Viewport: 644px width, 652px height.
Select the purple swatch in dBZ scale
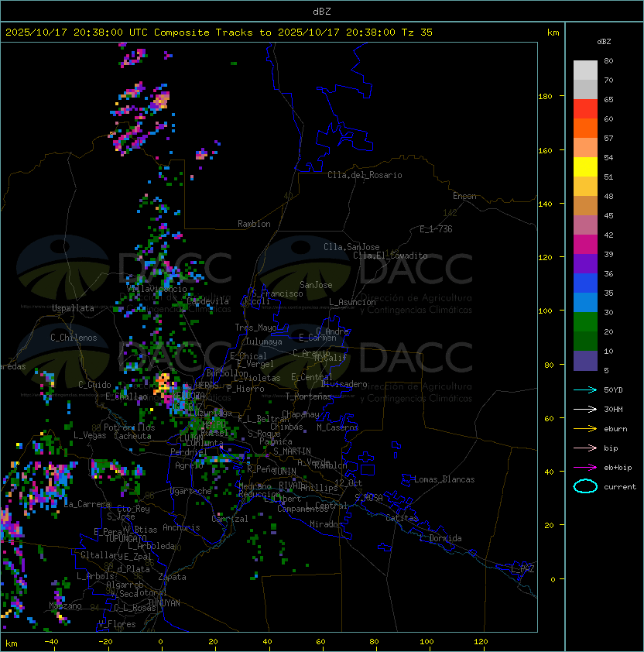click(585, 263)
